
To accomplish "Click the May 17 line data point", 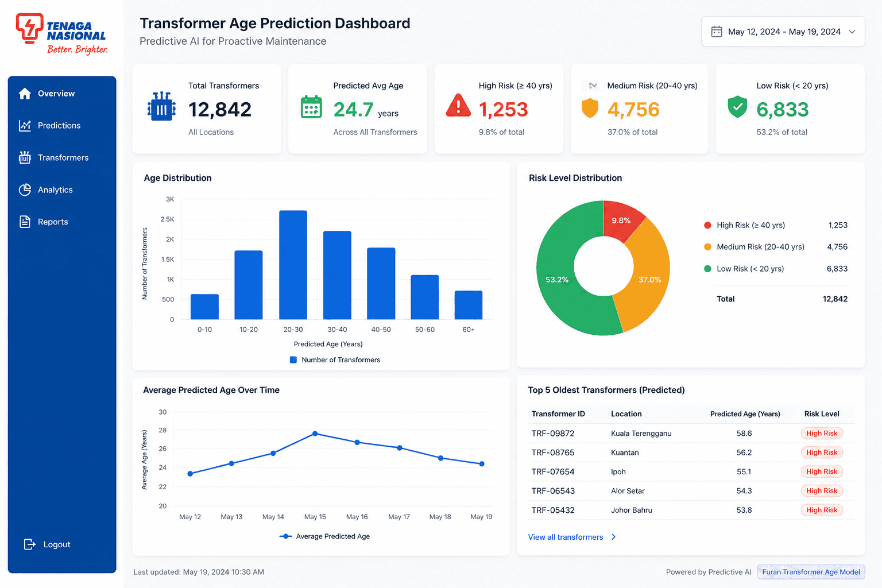I will pyautogui.click(x=400, y=448).
